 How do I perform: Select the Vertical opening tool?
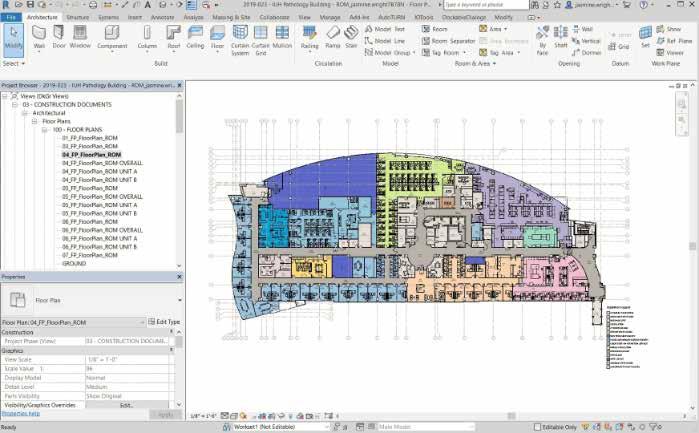(586, 41)
